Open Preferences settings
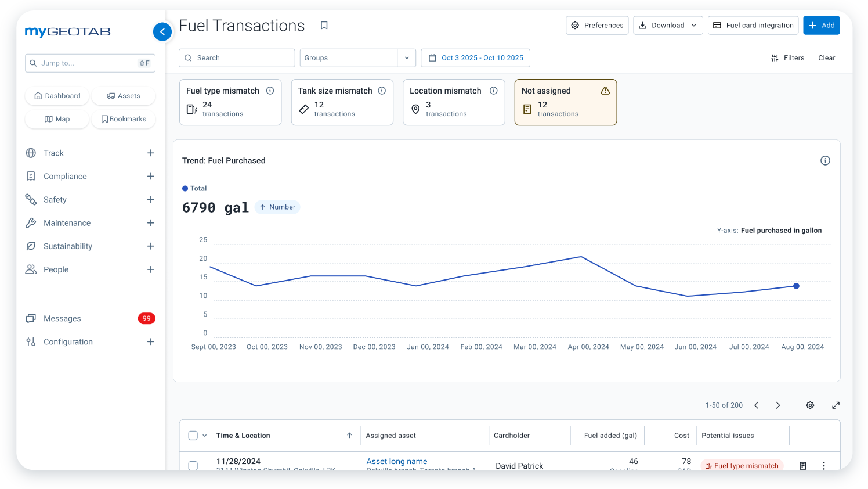 (x=597, y=26)
